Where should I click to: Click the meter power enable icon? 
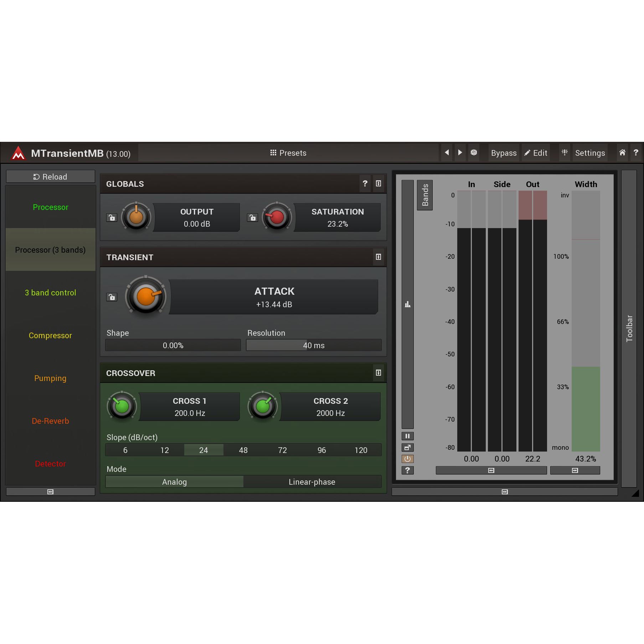(x=407, y=459)
